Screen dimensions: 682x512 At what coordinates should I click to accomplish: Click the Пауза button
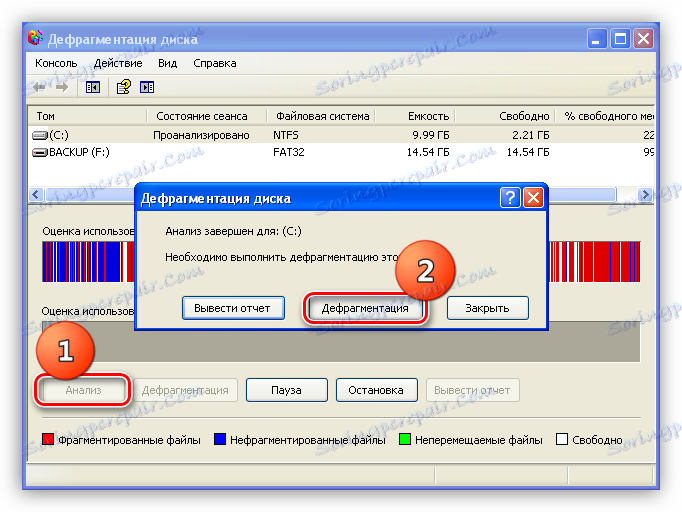[x=286, y=390]
